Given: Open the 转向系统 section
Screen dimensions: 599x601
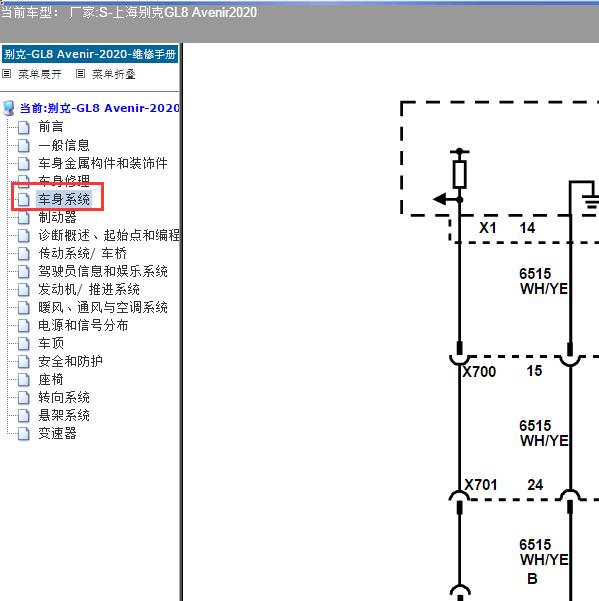Looking at the screenshot, I should point(64,397).
